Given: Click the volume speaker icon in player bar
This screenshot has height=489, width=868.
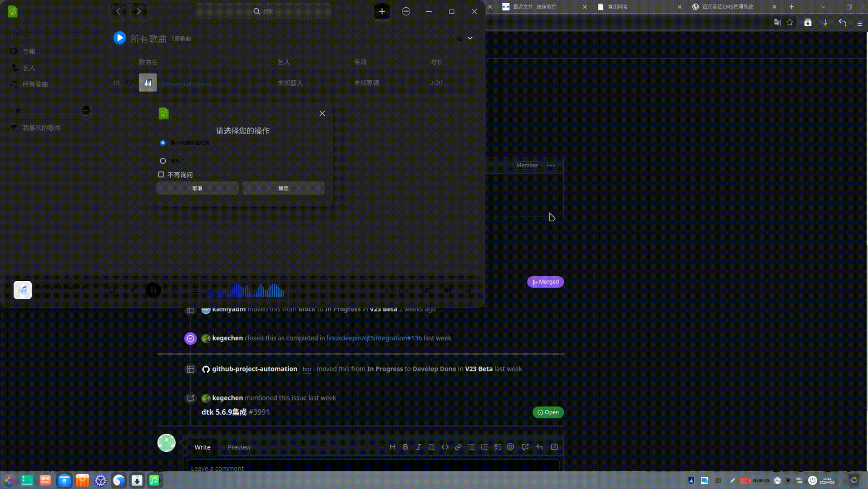Looking at the screenshot, I should coord(448,290).
